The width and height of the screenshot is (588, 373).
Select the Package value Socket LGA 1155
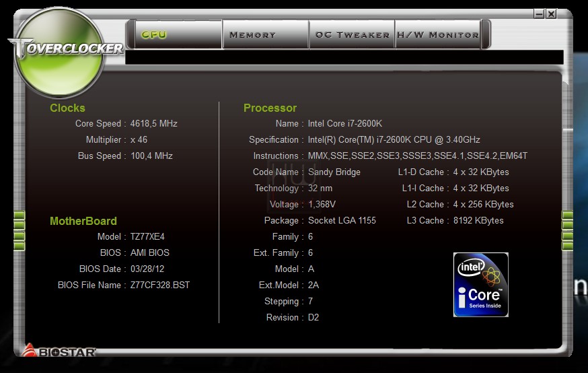coord(342,220)
